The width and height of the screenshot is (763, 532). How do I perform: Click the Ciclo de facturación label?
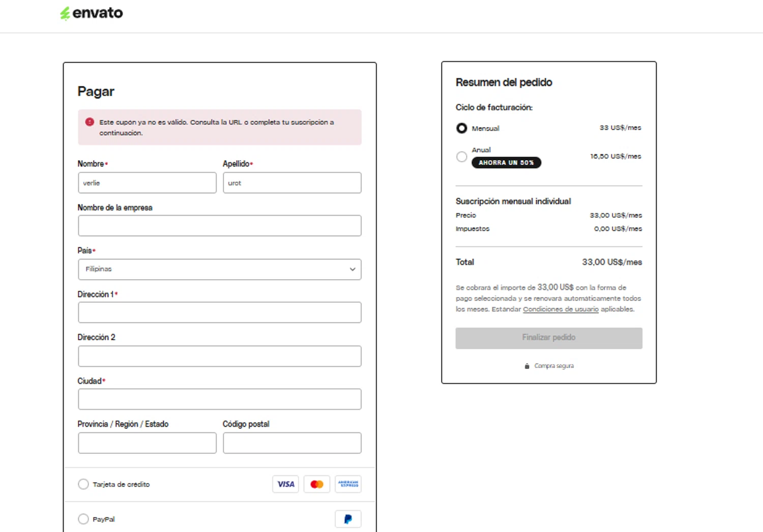494,107
